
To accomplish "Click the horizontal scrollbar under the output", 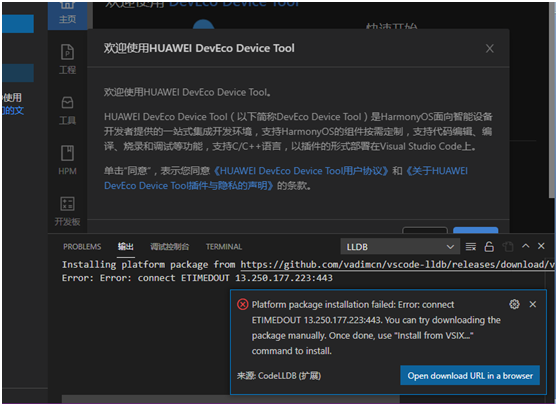I will [x=231, y=399].
